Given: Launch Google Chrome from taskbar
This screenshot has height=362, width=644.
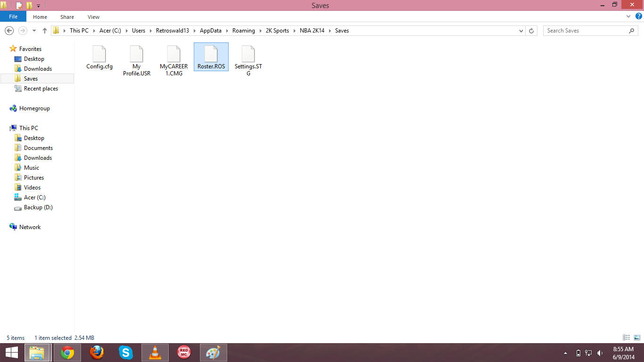Looking at the screenshot, I should (67, 353).
